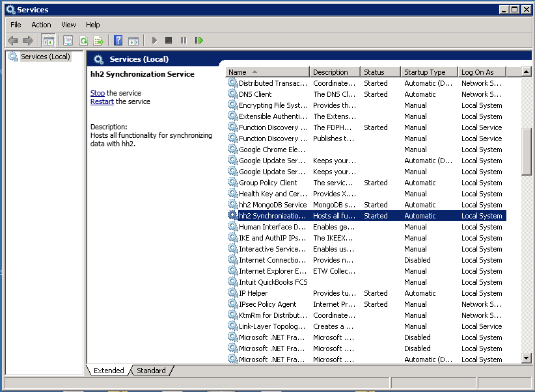Sort by the Startup Type column header
The image size is (535, 392).
pyautogui.click(x=424, y=72)
